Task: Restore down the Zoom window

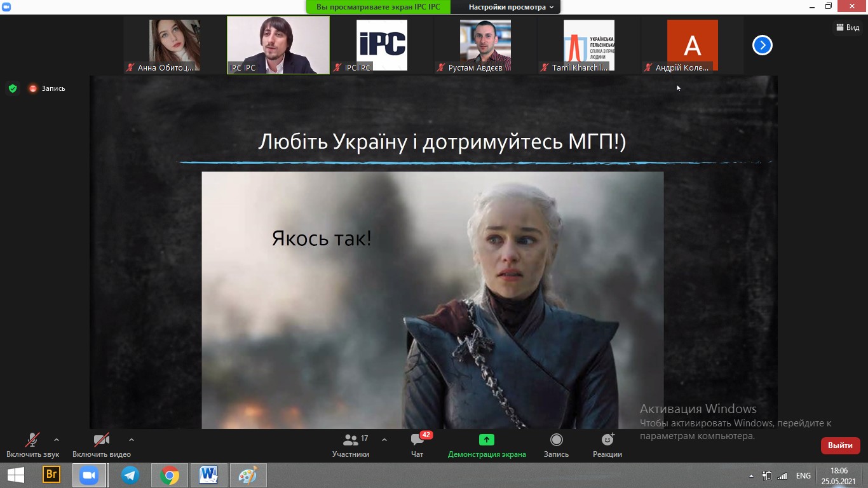Action: click(x=829, y=6)
